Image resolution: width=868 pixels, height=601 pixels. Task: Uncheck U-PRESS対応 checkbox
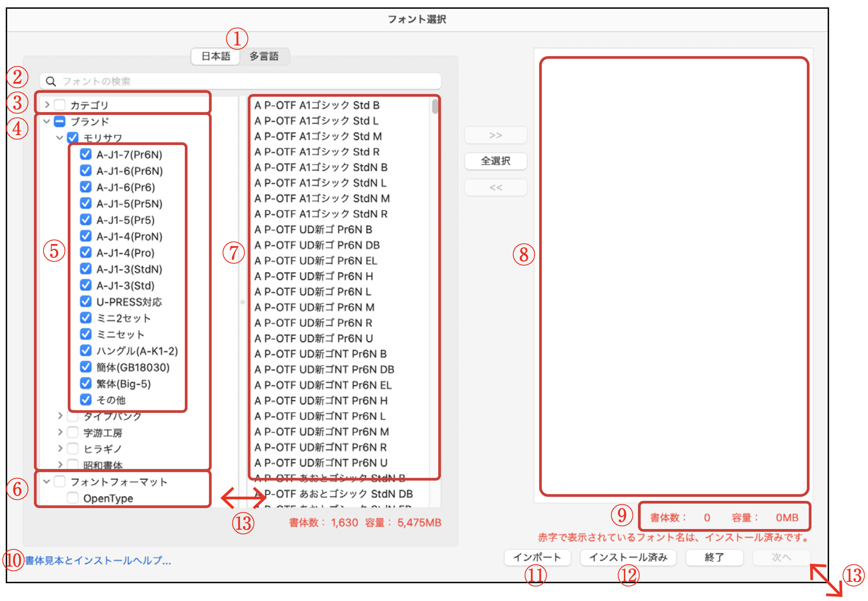click(x=86, y=301)
